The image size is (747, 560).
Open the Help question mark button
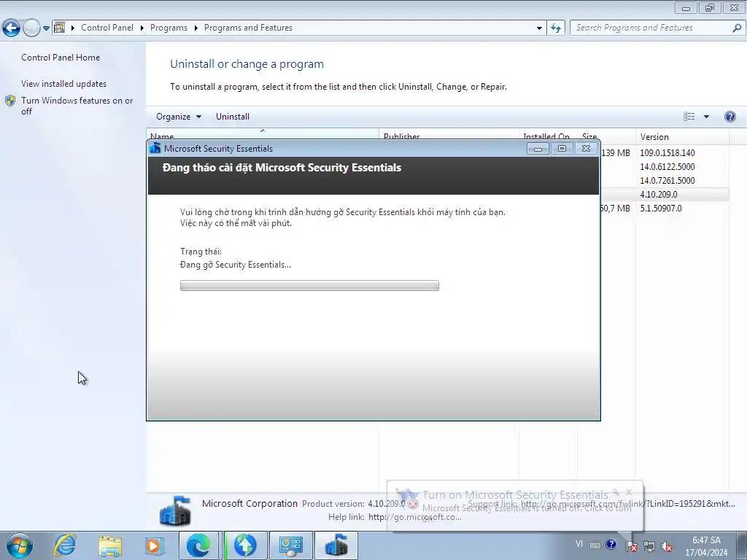click(729, 117)
